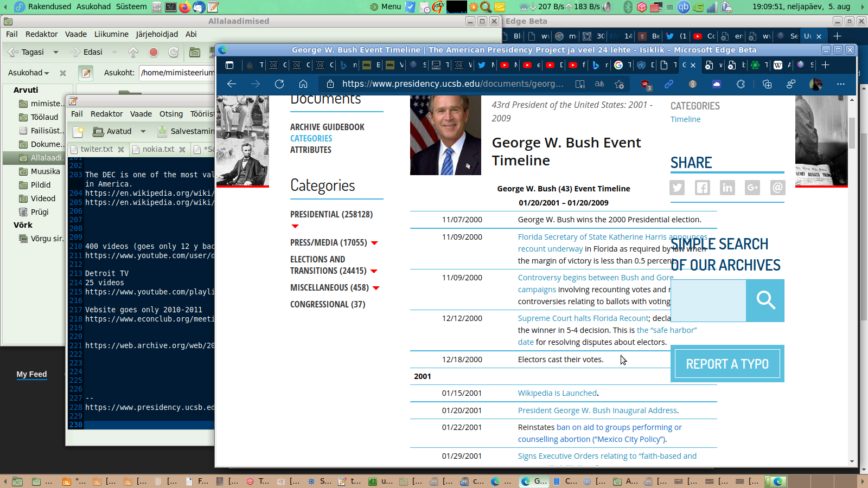
Task: Open Prügi trash in file manager sidebar
Action: [40, 212]
